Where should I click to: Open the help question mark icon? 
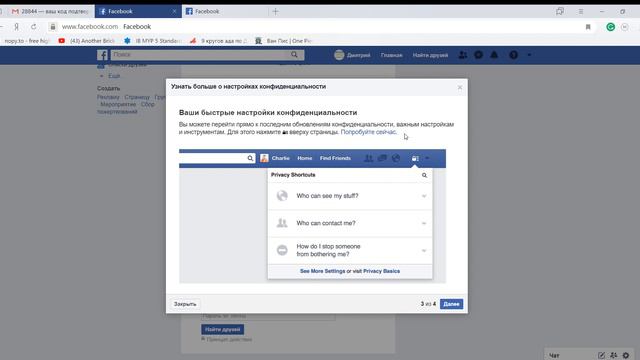(x=513, y=55)
